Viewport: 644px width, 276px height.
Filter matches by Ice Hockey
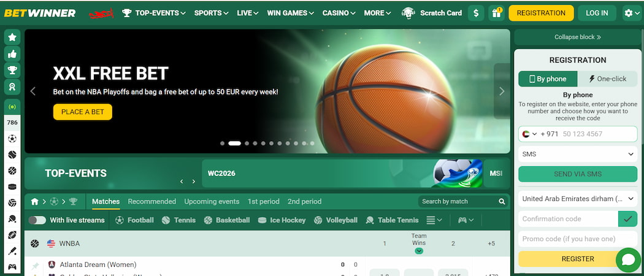tap(282, 220)
